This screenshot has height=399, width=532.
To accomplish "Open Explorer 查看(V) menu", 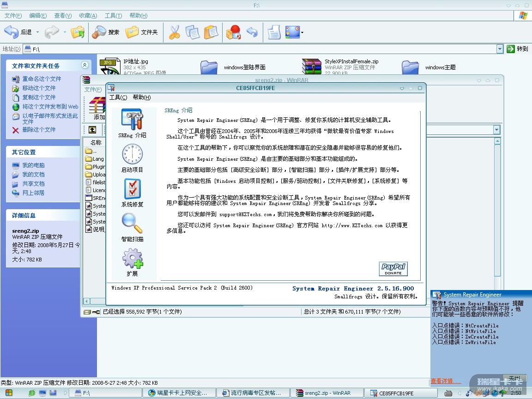I will tap(63, 16).
